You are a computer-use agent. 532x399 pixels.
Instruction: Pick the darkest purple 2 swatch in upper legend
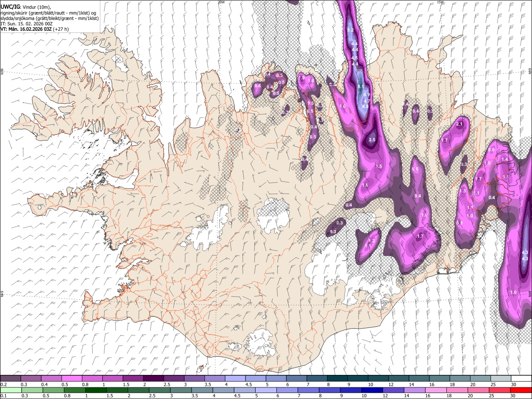tap(153, 378)
